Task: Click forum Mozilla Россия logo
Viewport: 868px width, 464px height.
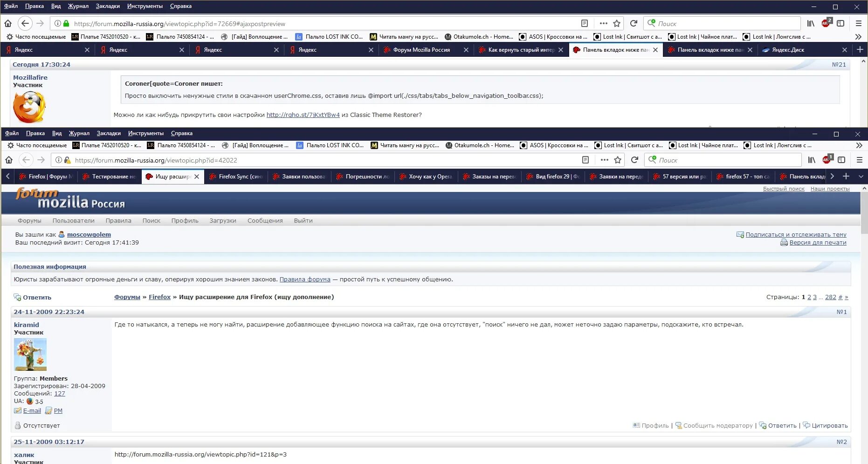Action: (x=70, y=199)
